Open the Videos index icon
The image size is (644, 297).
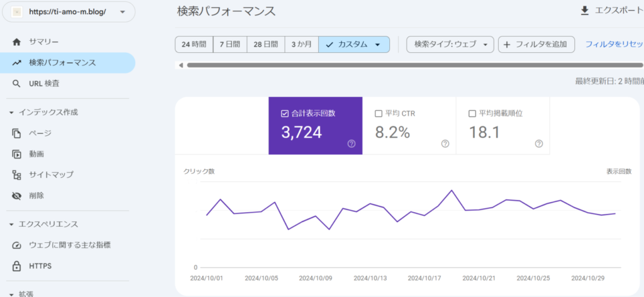tap(17, 154)
